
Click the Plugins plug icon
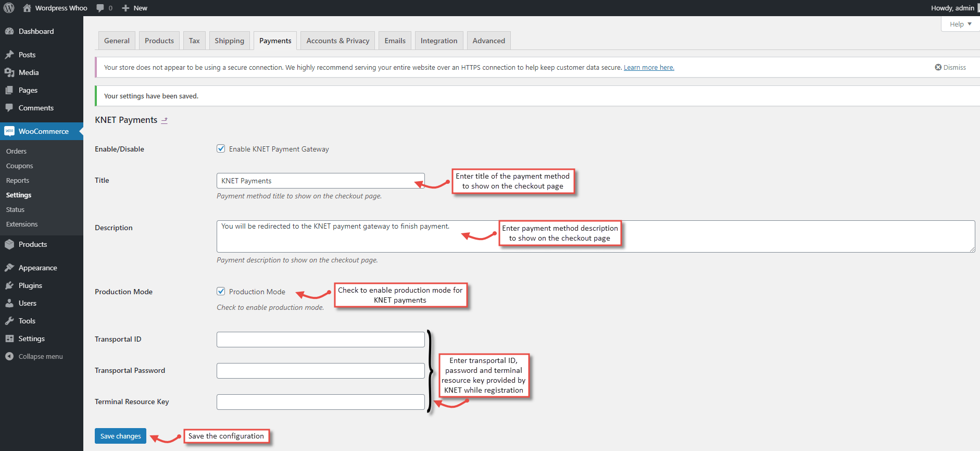(x=9, y=285)
